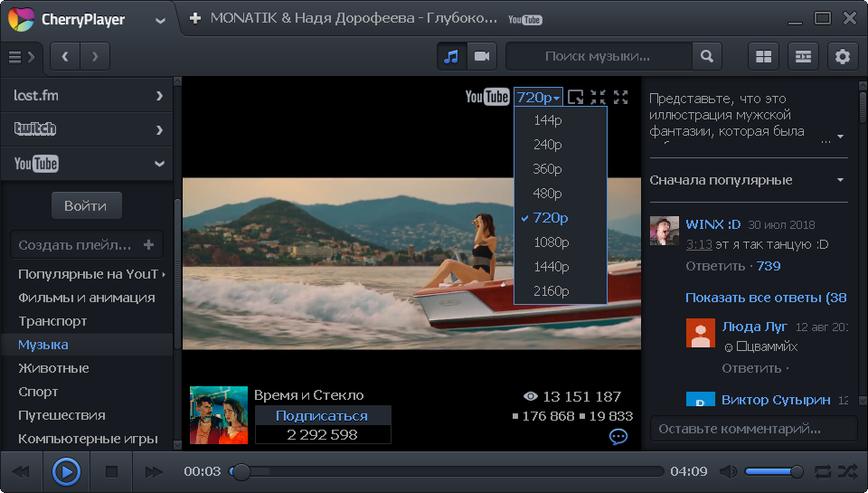
Task: Reply to WINX :D comment
Action: pos(715,267)
